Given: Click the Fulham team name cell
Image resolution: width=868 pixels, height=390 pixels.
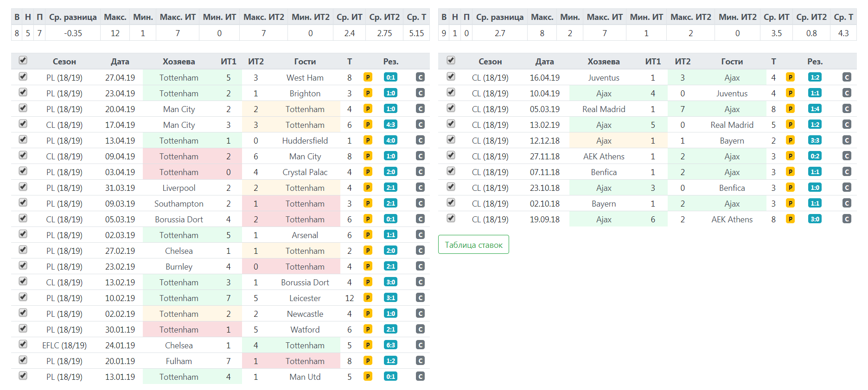Looking at the screenshot, I should [179, 361].
